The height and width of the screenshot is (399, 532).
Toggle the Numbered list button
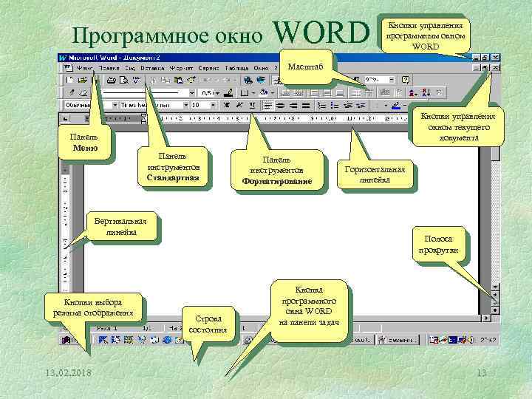tap(321, 106)
